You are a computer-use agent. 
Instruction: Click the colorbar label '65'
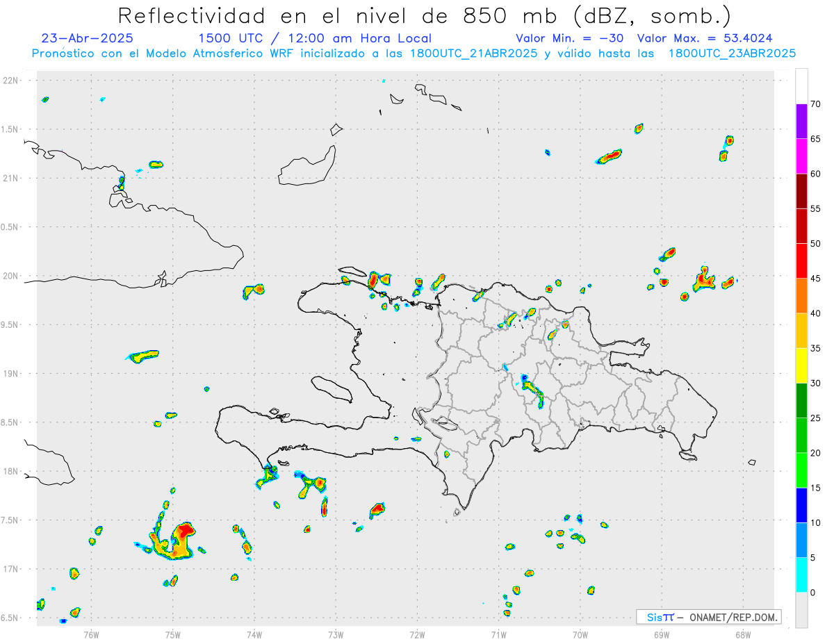pos(815,139)
